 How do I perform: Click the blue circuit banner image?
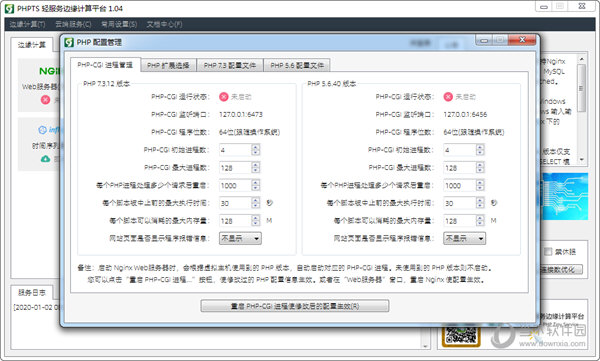(x=565, y=196)
